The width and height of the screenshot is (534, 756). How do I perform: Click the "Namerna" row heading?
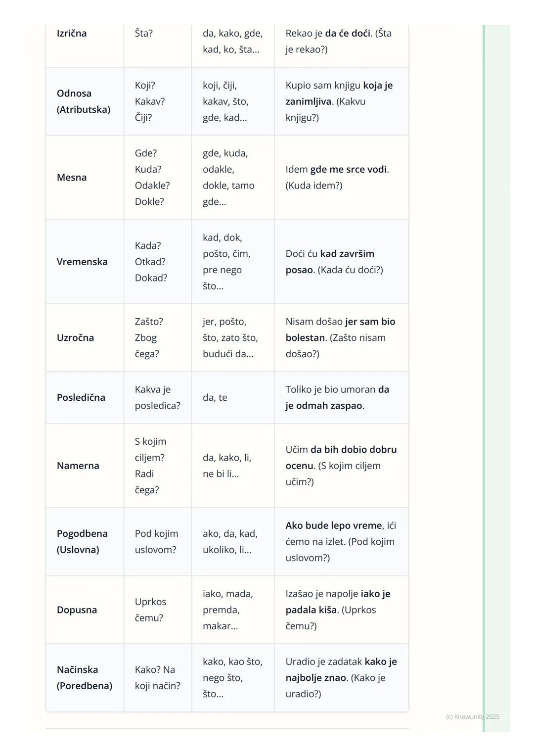(x=78, y=466)
